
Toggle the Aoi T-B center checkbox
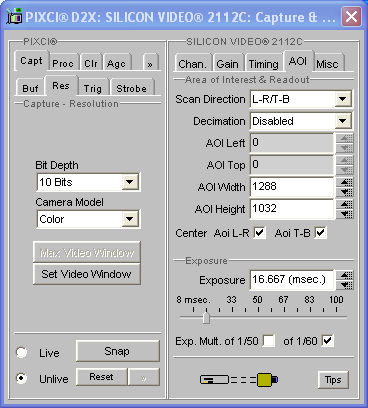[x=321, y=233]
